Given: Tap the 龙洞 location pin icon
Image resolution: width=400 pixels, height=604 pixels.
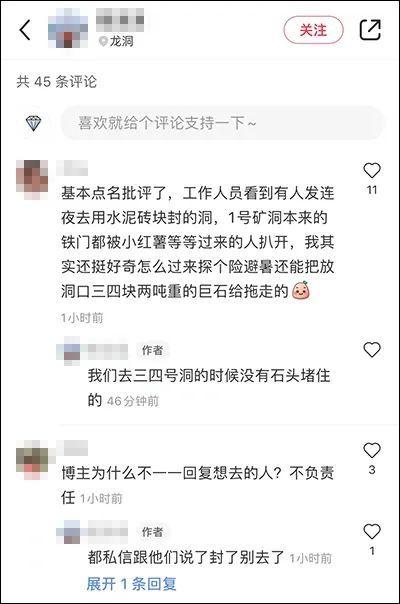Looking at the screenshot, I should click(103, 41).
